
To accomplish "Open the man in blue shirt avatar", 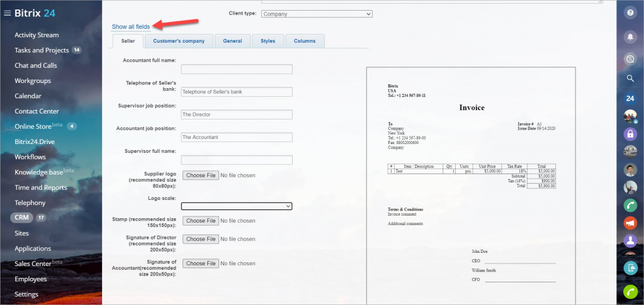I will click(630, 170).
